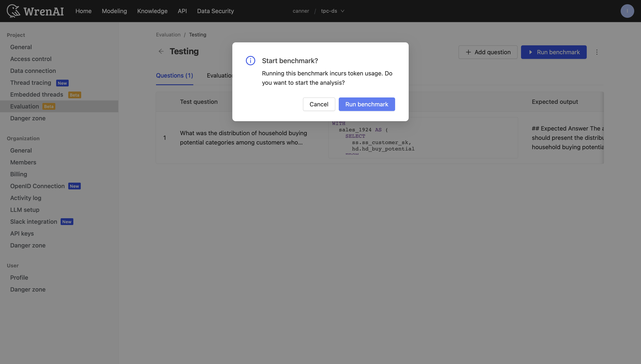Open Slack integration settings

33,221
